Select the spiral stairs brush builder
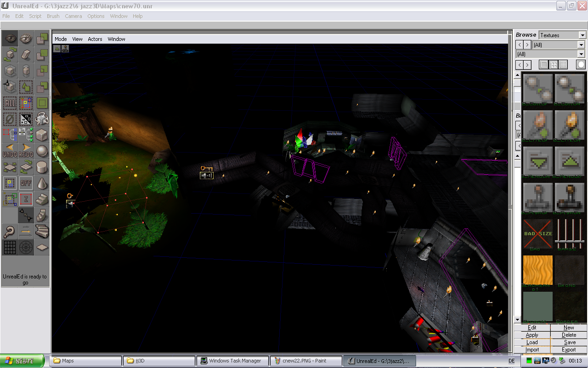Viewport: 588px width, 368px height. point(42,215)
